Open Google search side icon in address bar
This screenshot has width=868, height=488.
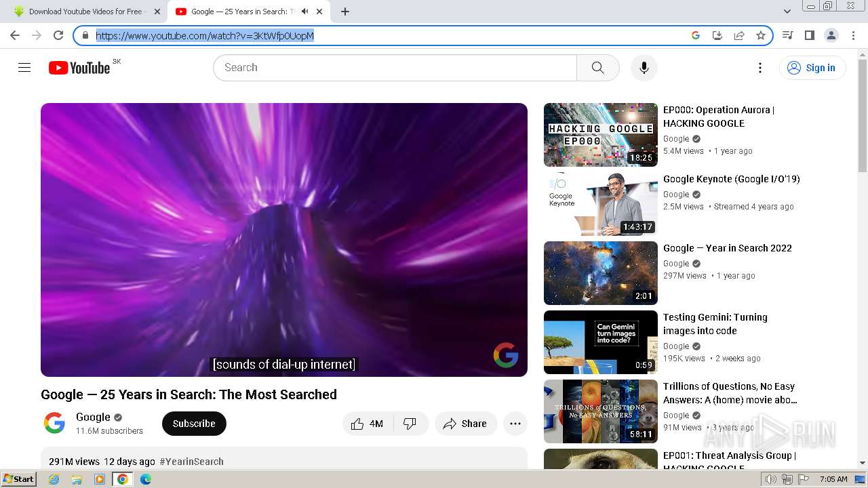pyautogui.click(x=696, y=35)
